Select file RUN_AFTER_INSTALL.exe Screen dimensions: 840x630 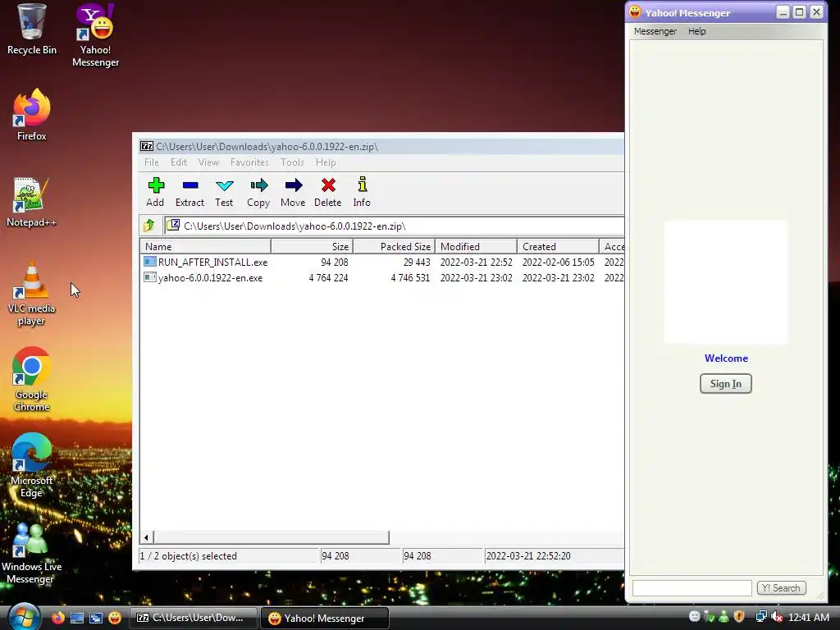(x=206, y=262)
